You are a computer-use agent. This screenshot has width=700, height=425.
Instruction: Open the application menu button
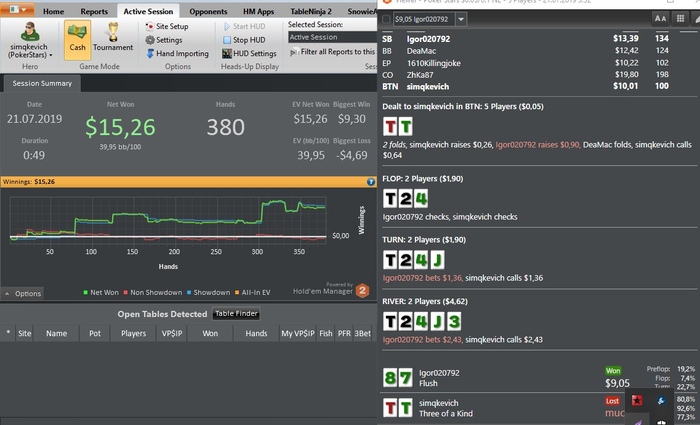17,9
